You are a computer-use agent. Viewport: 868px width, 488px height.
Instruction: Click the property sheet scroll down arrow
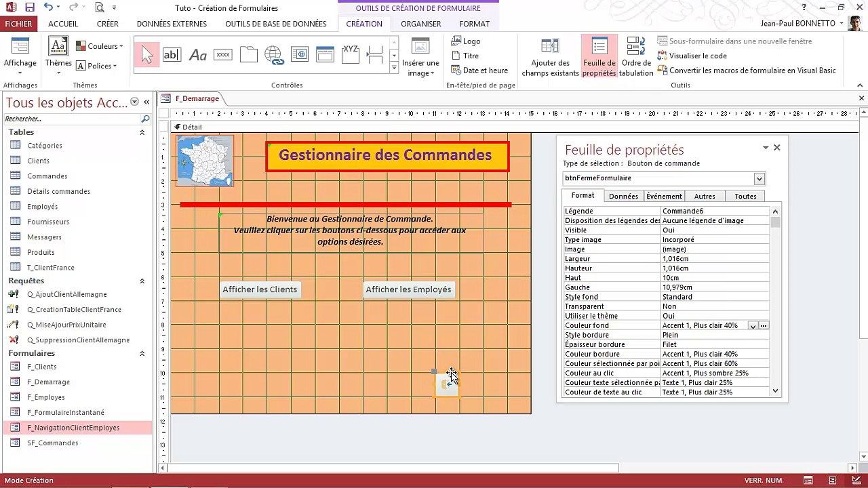coord(775,391)
